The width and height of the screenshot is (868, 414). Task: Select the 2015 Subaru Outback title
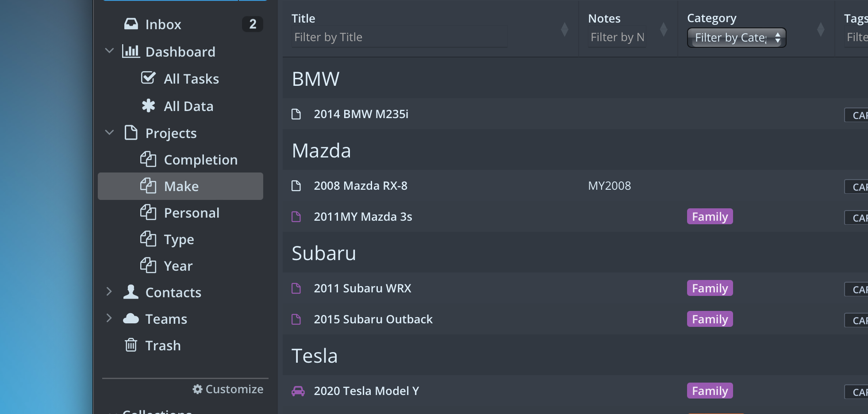[373, 319]
